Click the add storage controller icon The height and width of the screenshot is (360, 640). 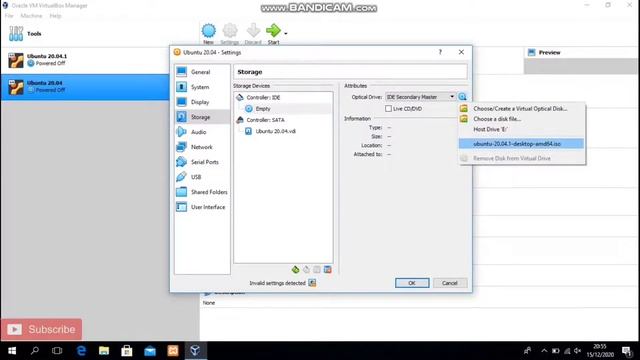pyautogui.click(x=295, y=269)
